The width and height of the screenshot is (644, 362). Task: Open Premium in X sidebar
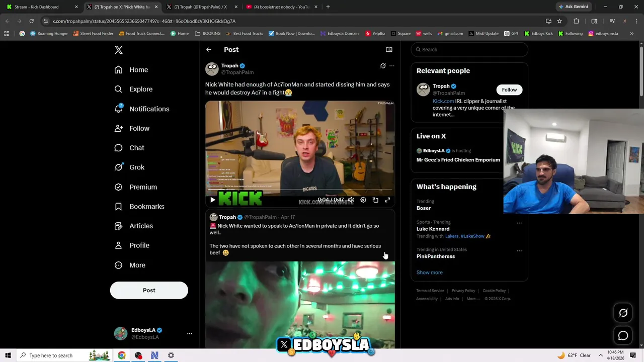(x=136, y=187)
